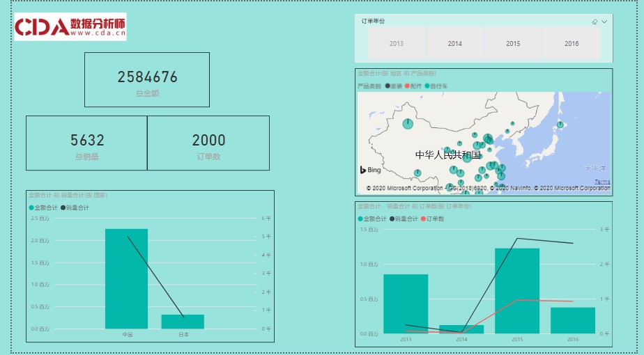This screenshot has width=644, height=355.
Task: Click the 总金额 card showing 2584676
Action: [x=147, y=79]
